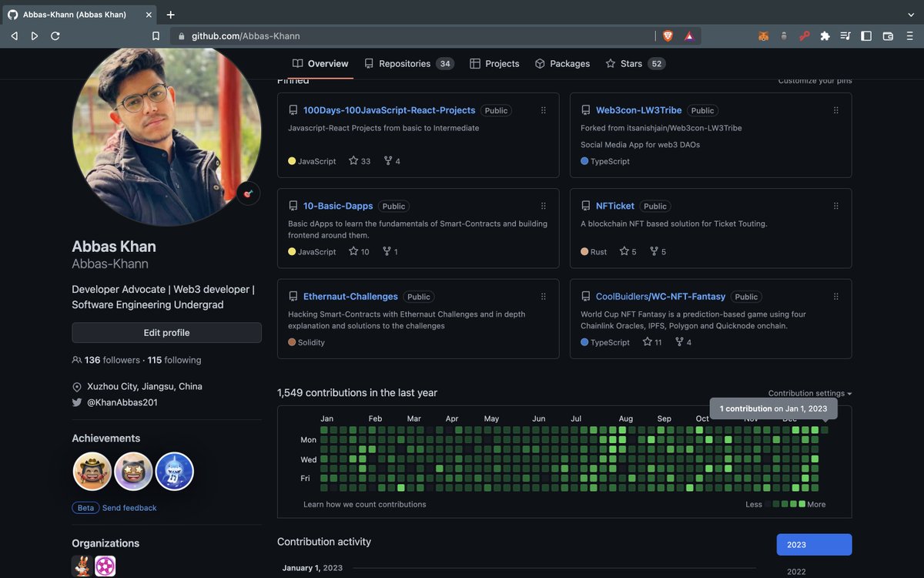View 1 fork of 10-Basic-Dapps
924x578 pixels.
click(x=390, y=251)
